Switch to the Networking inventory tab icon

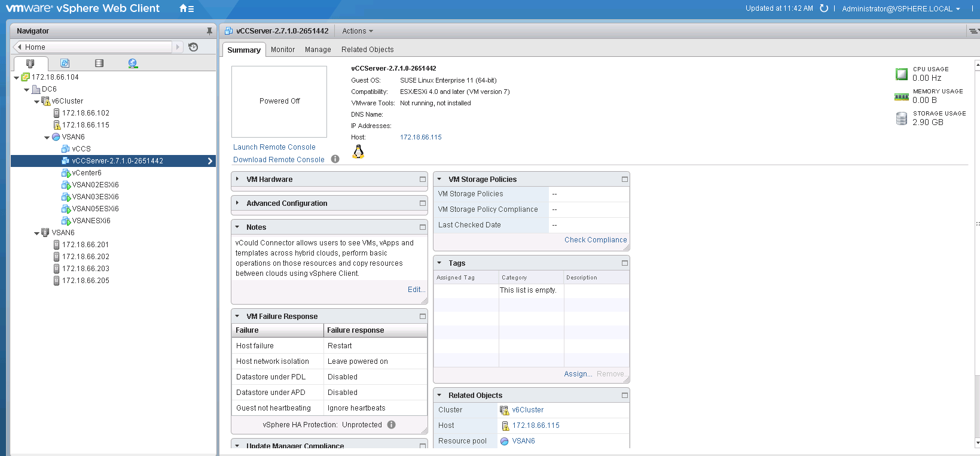[x=133, y=63]
